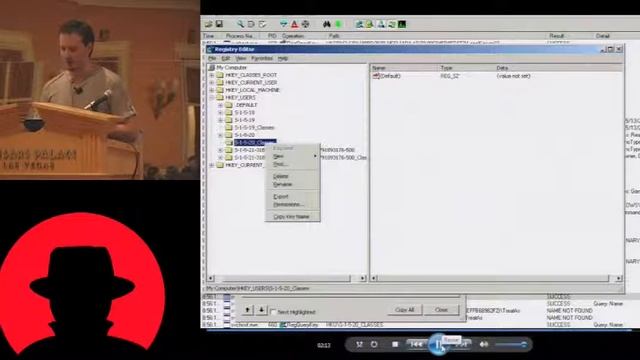Click the save floppy disk toolbar icon
Viewport: 640px width, 360px height.
click(x=219, y=24)
